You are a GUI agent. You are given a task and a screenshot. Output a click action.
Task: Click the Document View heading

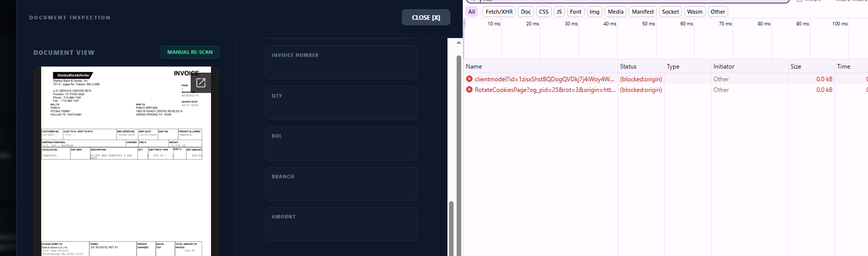[64, 52]
